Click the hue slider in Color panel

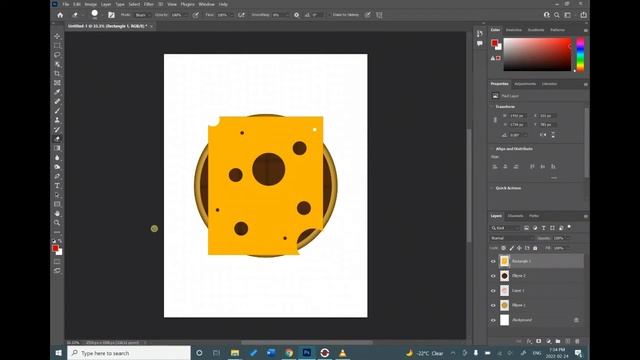tap(580, 55)
